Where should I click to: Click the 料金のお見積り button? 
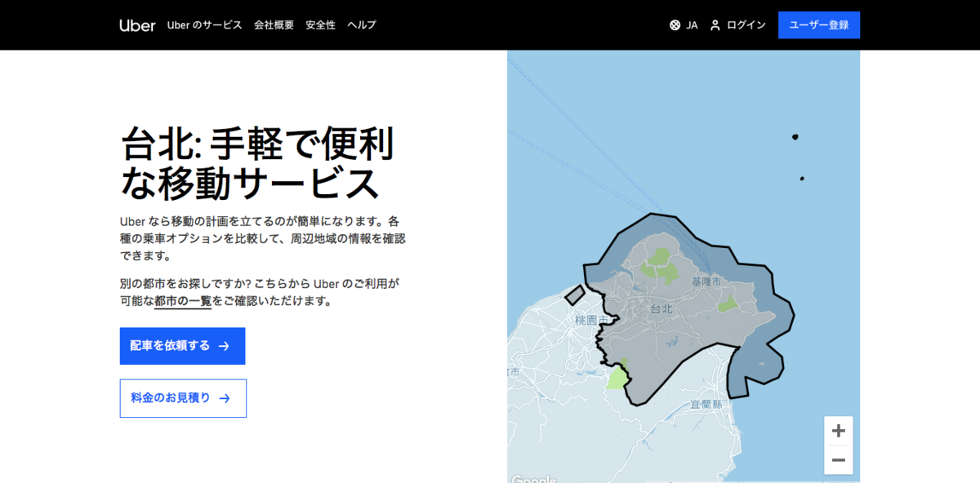(x=183, y=398)
